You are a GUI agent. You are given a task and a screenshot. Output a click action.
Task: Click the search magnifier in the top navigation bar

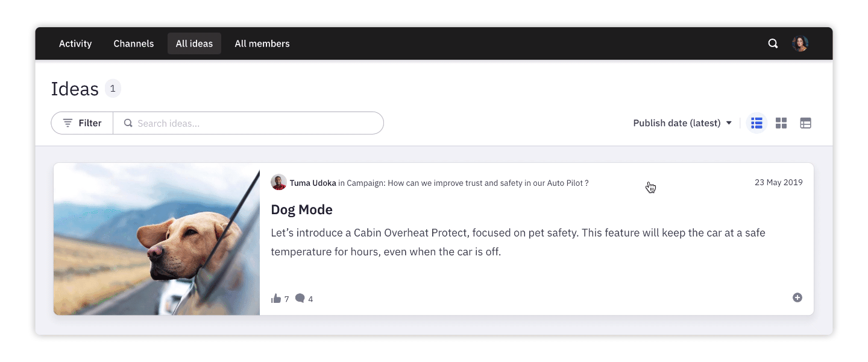773,43
